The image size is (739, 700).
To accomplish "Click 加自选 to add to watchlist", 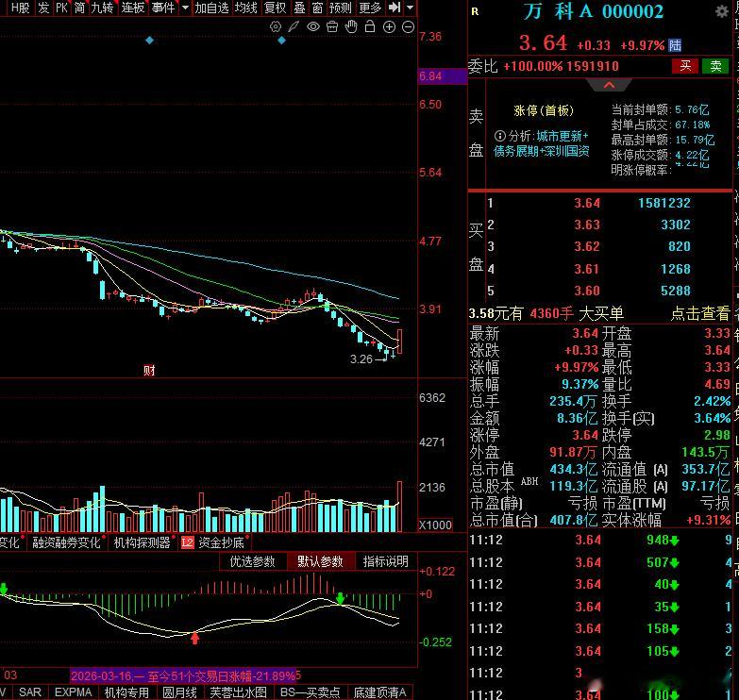I will pos(211,7).
